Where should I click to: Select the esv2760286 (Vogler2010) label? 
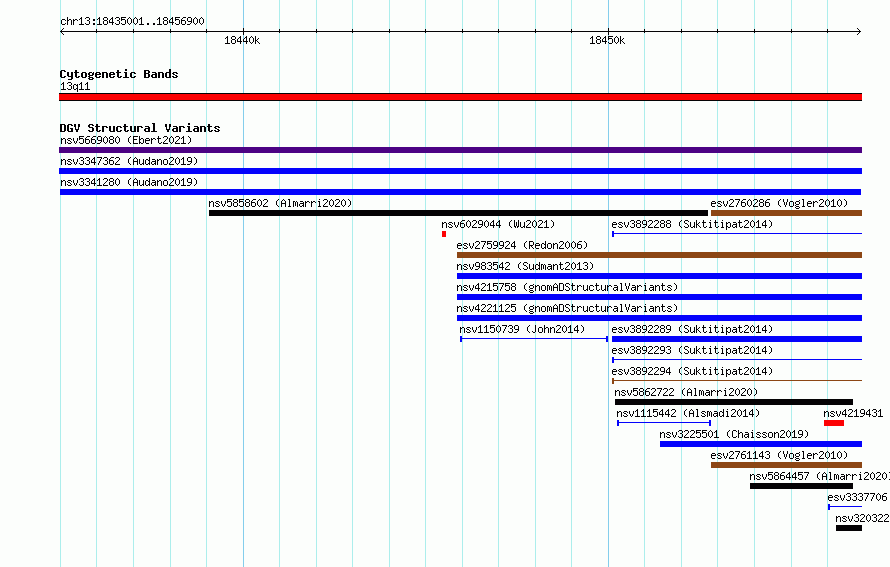point(779,203)
